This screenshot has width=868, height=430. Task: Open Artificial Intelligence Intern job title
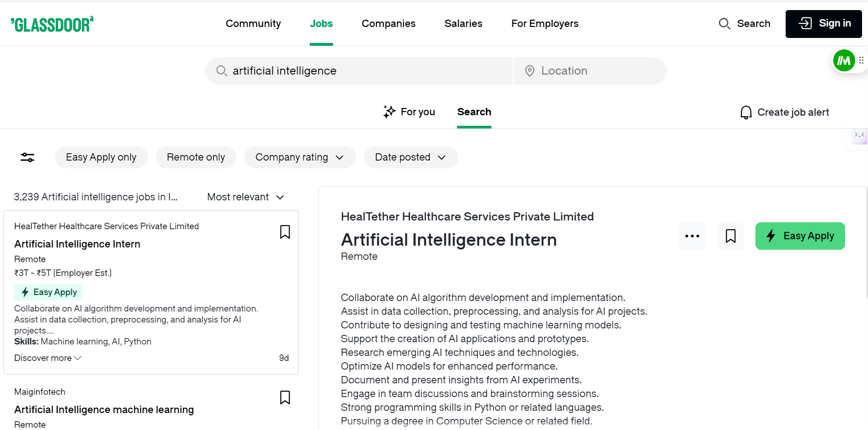tap(77, 244)
